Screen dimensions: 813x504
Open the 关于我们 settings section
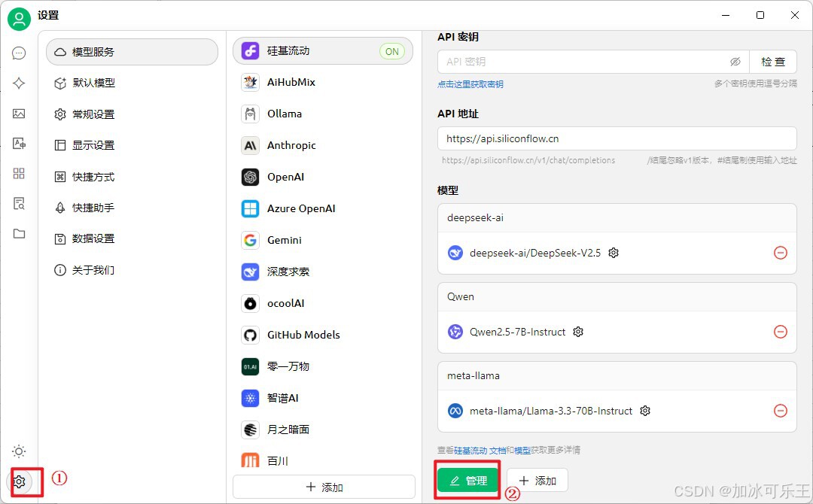(x=132, y=270)
